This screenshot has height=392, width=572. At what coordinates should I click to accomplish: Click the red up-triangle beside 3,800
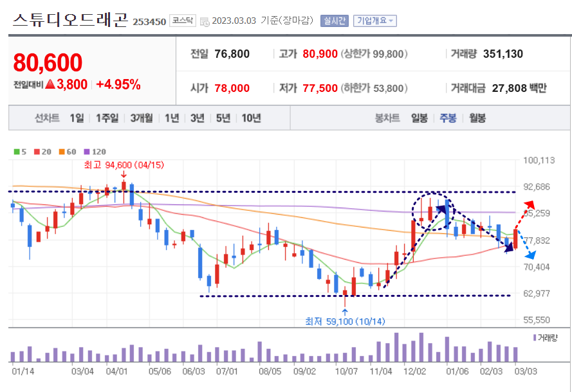(x=50, y=84)
